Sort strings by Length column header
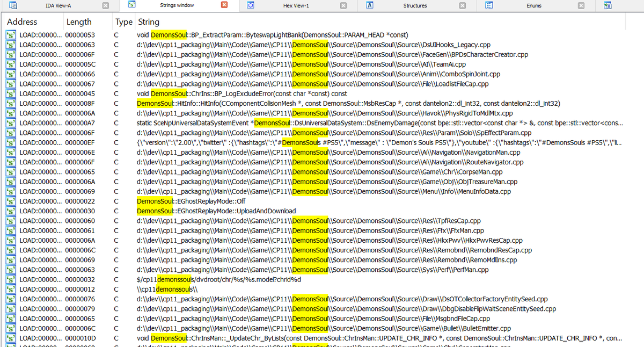Viewport: 644px width, 347px height. pos(79,22)
